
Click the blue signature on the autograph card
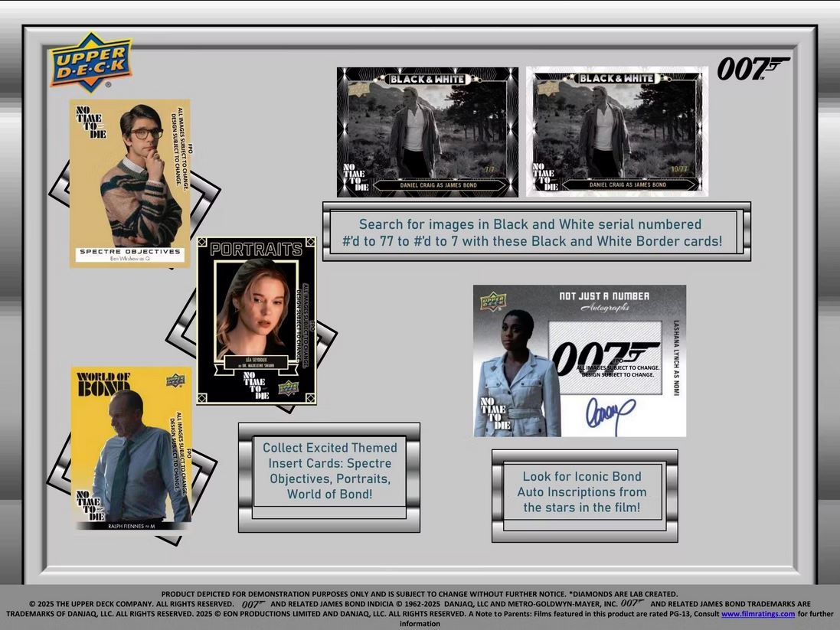pyautogui.click(x=610, y=416)
